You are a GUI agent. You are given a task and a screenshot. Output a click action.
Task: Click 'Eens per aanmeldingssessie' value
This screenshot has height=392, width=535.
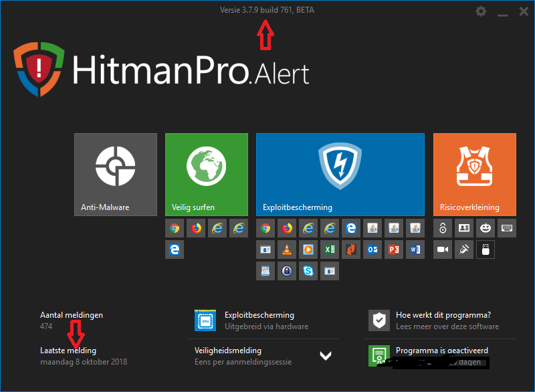pyautogui.click(x=243, y=362)
